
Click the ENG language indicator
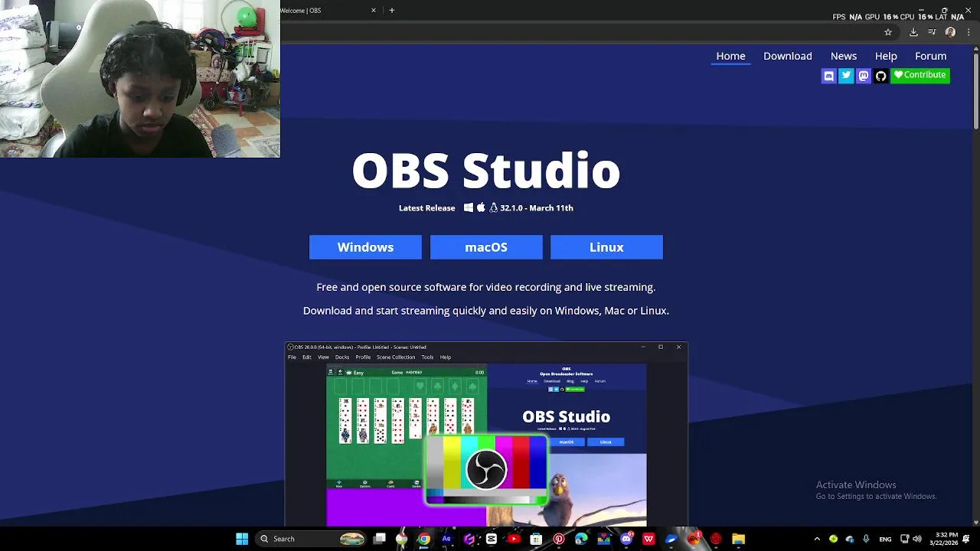[885, 539]
